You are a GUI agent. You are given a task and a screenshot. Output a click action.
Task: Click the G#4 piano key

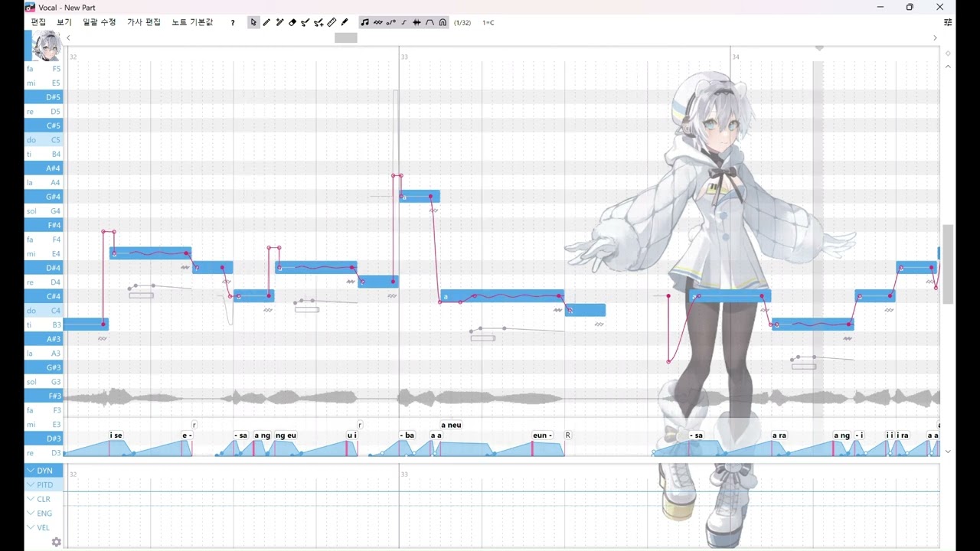pyautogui.click(x=44, y=197)
